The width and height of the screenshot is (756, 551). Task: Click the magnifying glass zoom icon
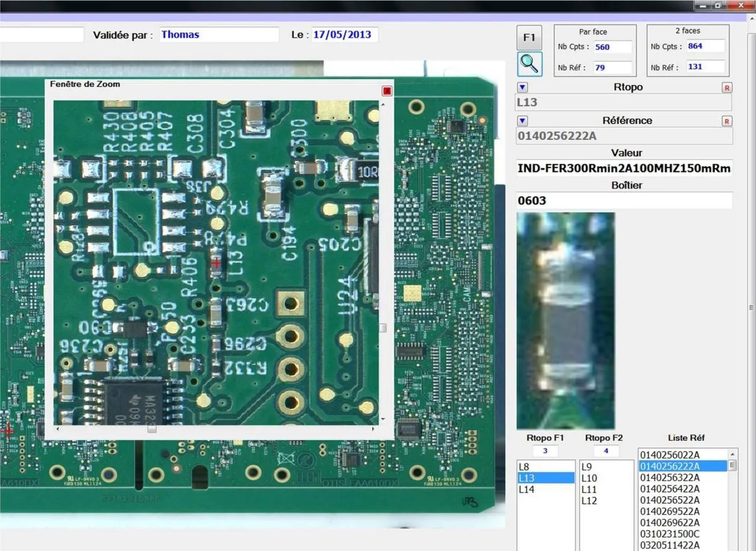pyautogui.click(x=529, y=63)
